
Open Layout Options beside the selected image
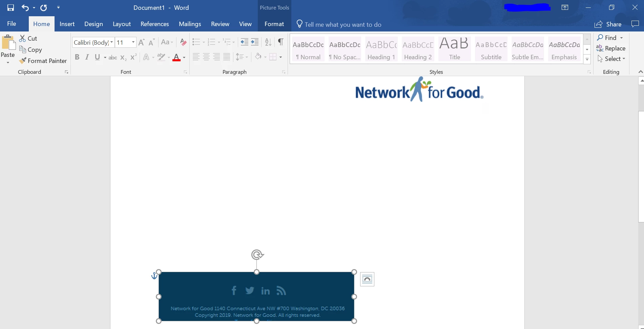[367, 279]
